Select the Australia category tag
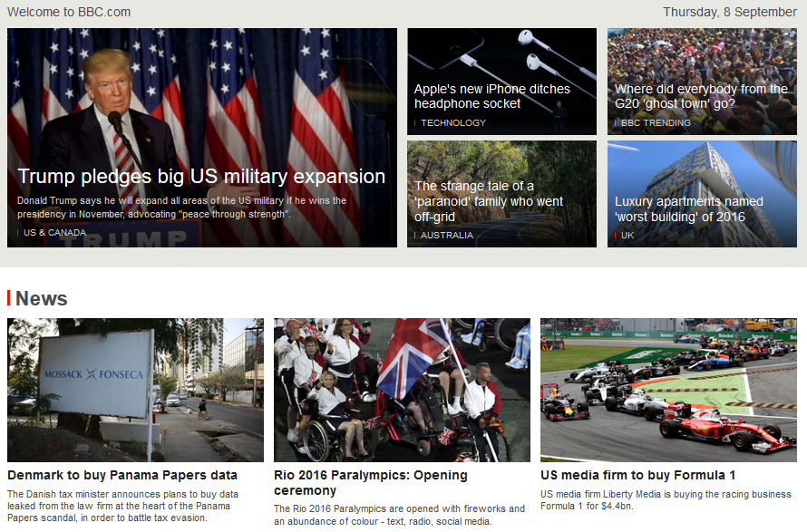The width and height of the screenshot is (807, 532). tap(446, 236)
